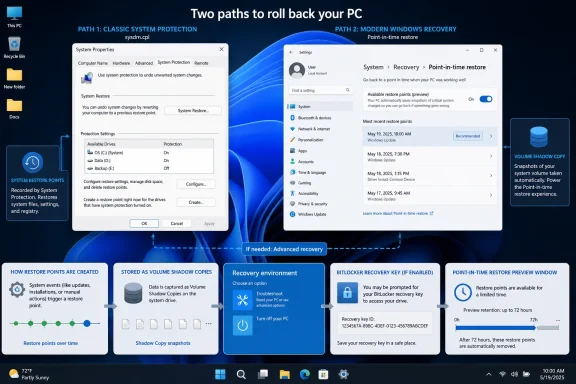Click the Create... button

[196, 202]
